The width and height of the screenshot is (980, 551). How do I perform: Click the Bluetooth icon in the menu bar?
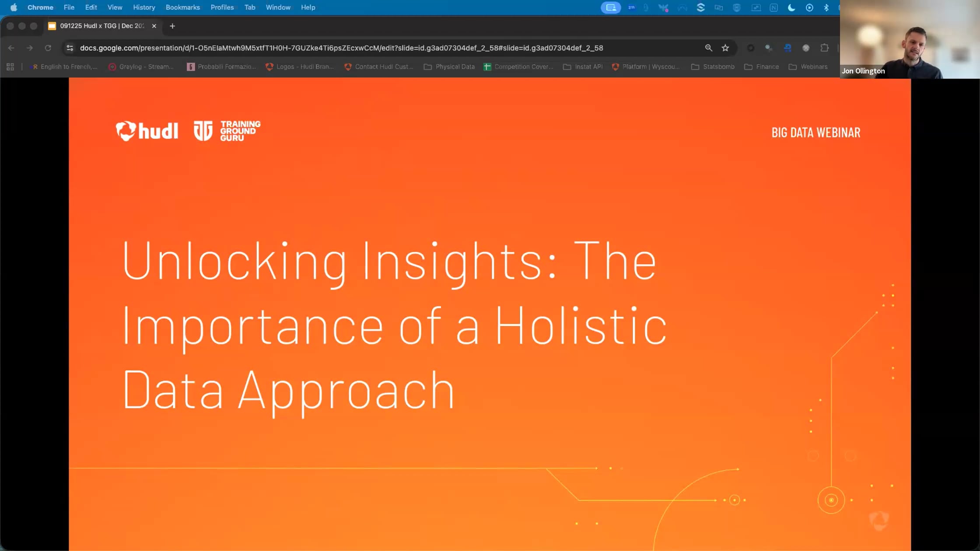826,7
